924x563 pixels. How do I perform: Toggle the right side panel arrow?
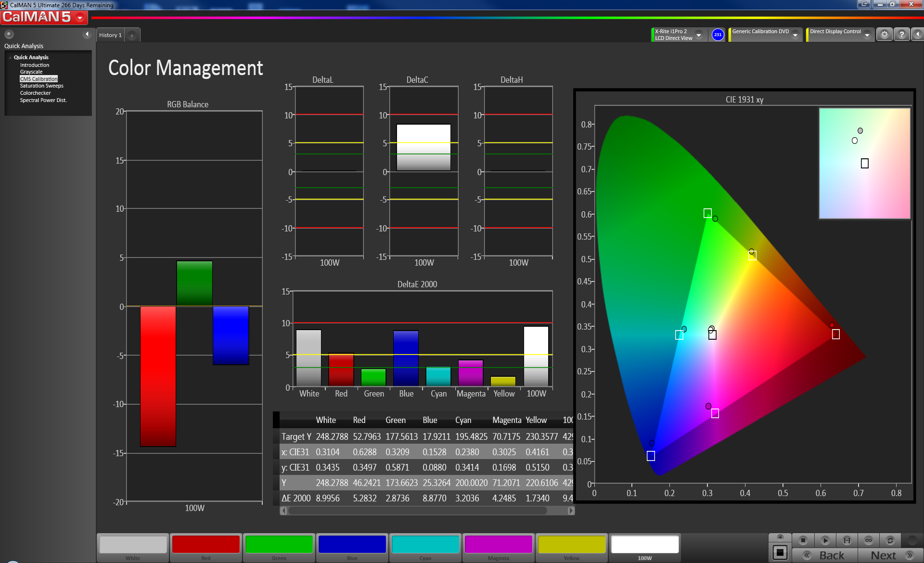[918, 35]
